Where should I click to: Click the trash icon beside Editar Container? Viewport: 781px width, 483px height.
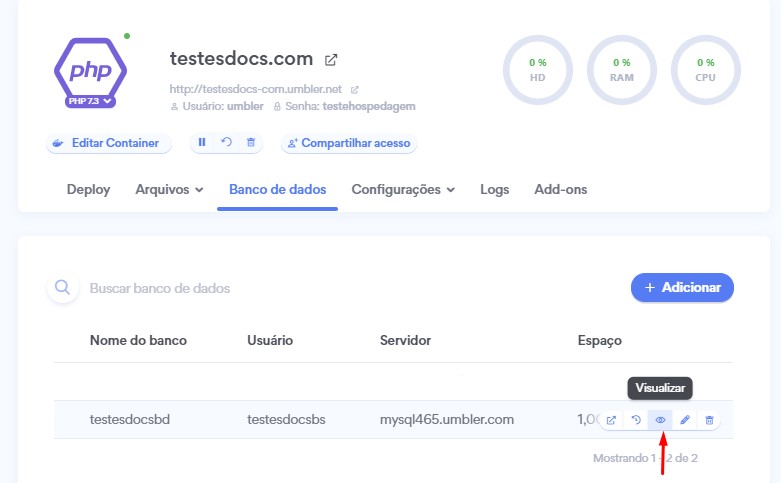point(250,143)
